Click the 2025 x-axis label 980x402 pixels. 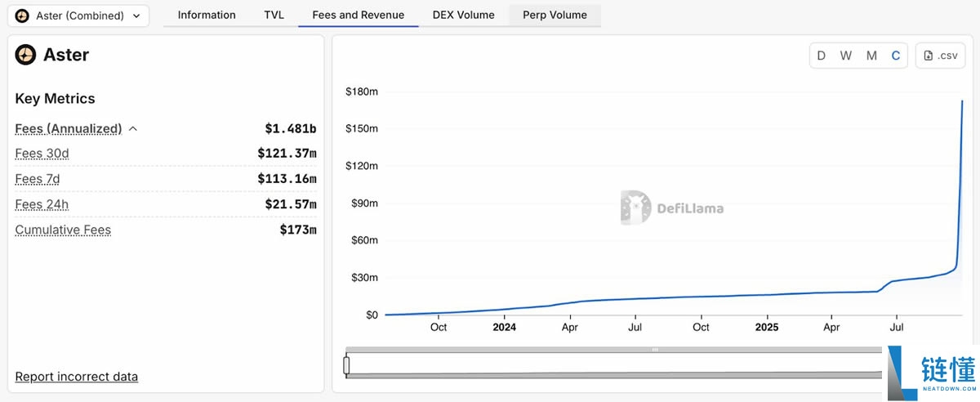click(x=767, y=328)
